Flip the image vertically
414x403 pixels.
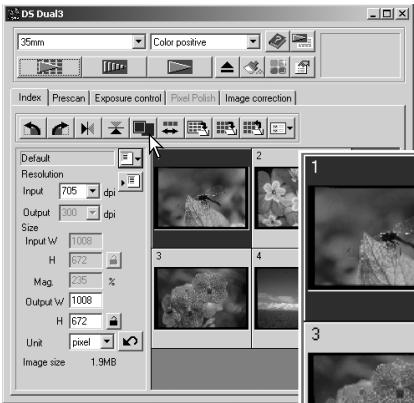pos(115,128)
